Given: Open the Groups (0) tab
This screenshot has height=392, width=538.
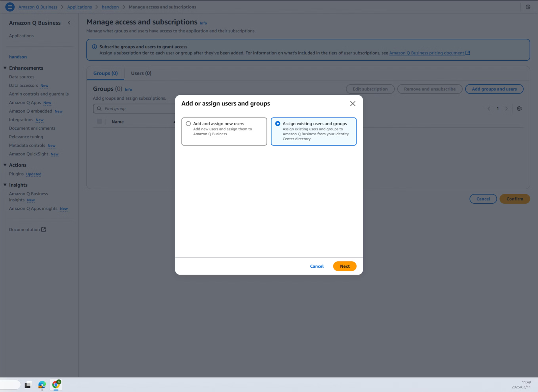Looking at the screenshot, I should coord(106,73).
